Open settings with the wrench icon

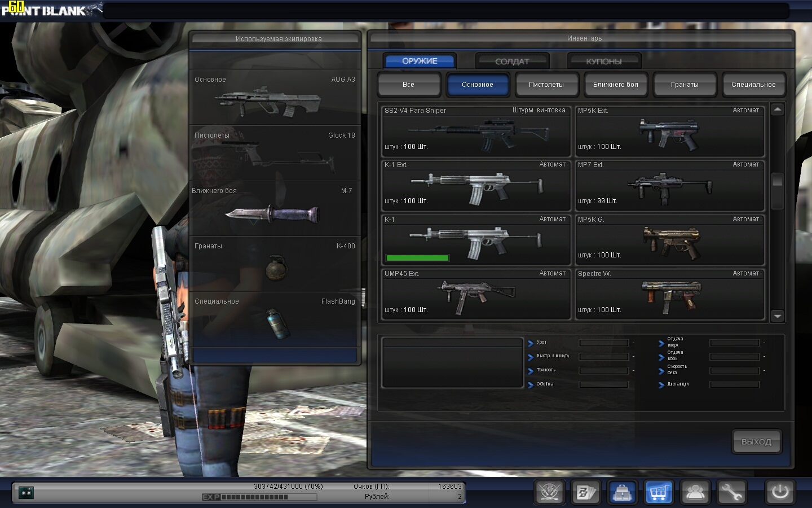click(x=731, y=492)
